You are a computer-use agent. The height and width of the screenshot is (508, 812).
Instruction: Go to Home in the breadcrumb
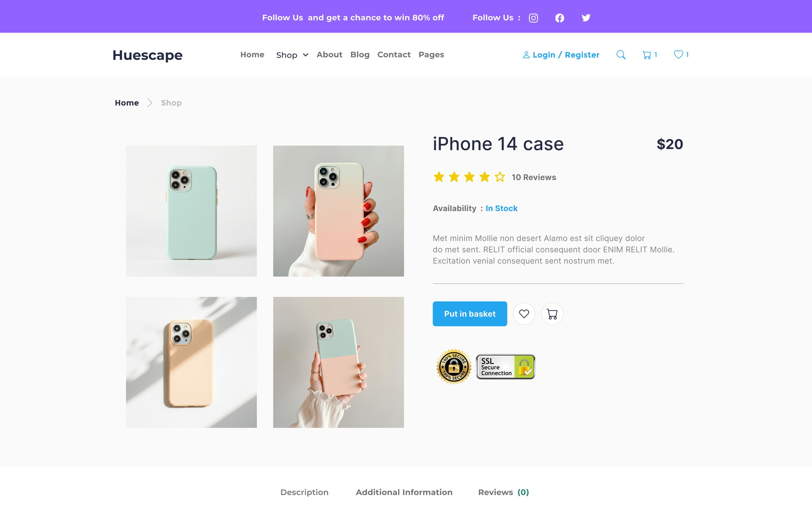point(127,103)
